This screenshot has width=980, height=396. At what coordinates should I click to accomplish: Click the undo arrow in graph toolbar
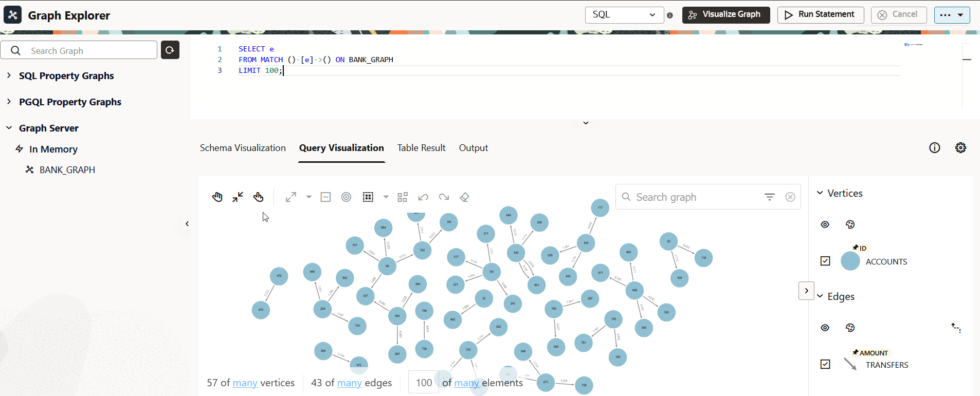[423, 197]
